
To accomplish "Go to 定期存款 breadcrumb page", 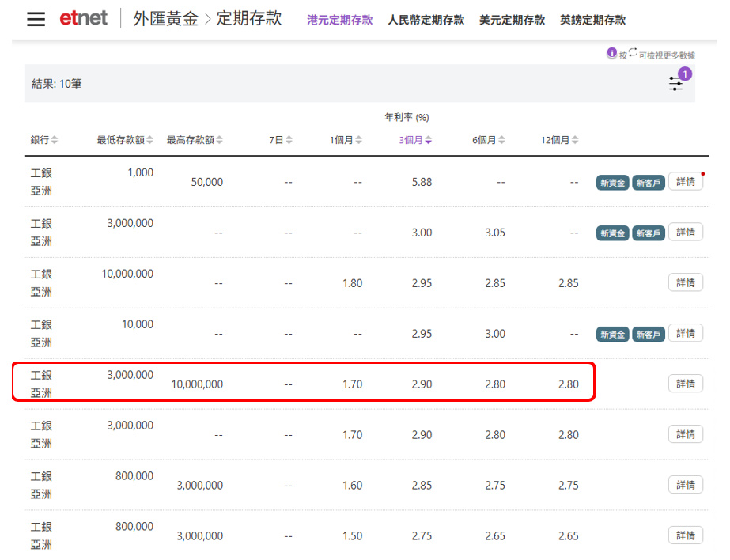I will point(249,19).
